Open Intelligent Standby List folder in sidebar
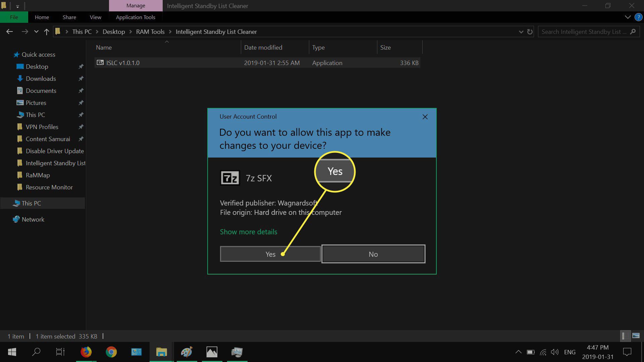 click(55, 163)
